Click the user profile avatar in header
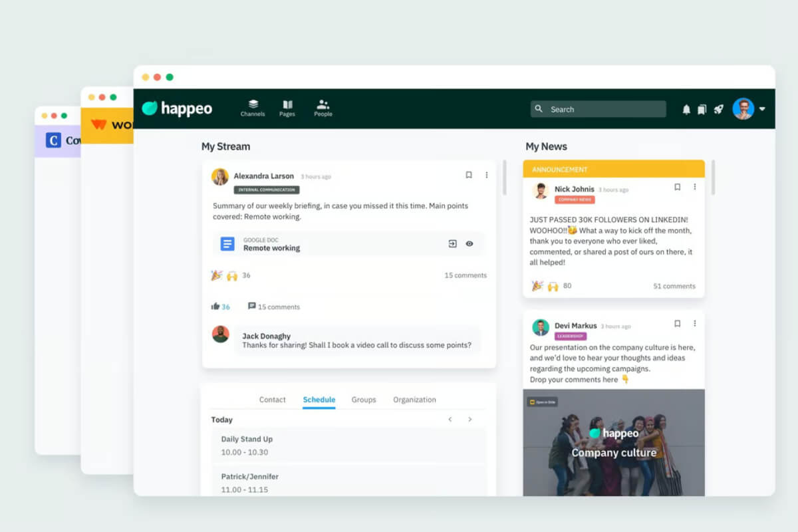The image size is (798, 532). click(743, 108)
